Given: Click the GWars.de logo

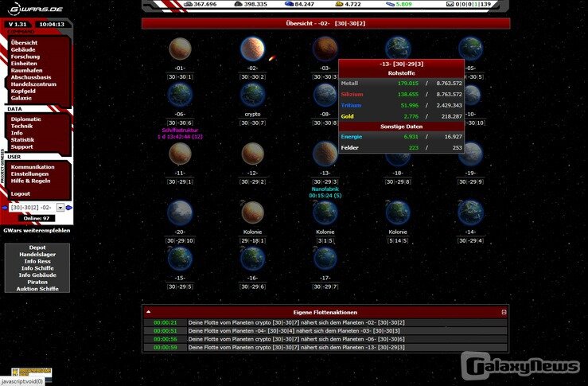Looking at the screenshot, I should 36,9.
